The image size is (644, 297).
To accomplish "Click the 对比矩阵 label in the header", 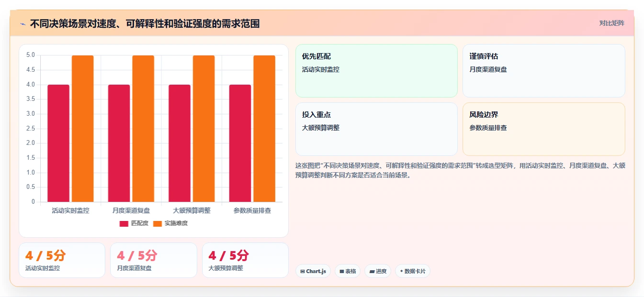I will (x=611, y=23).
